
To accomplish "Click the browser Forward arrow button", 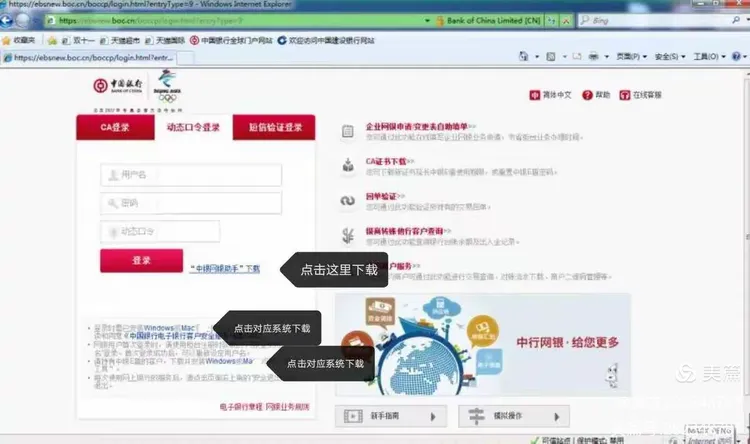I will [x=22, y=21].
